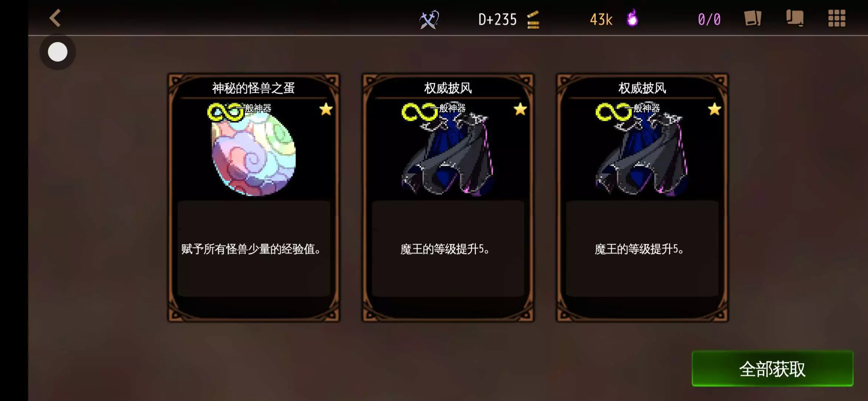
Task: Open the scroll book icon
Action: 795,18
